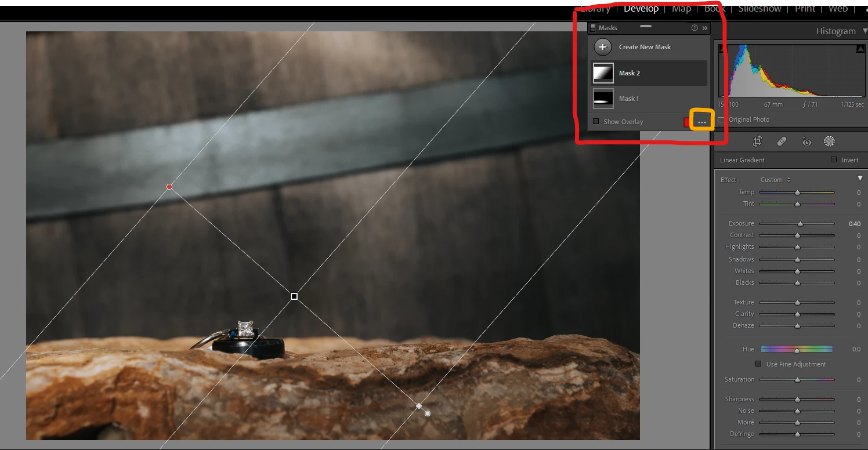Click the Sharpness slider handle

(797, 400)
